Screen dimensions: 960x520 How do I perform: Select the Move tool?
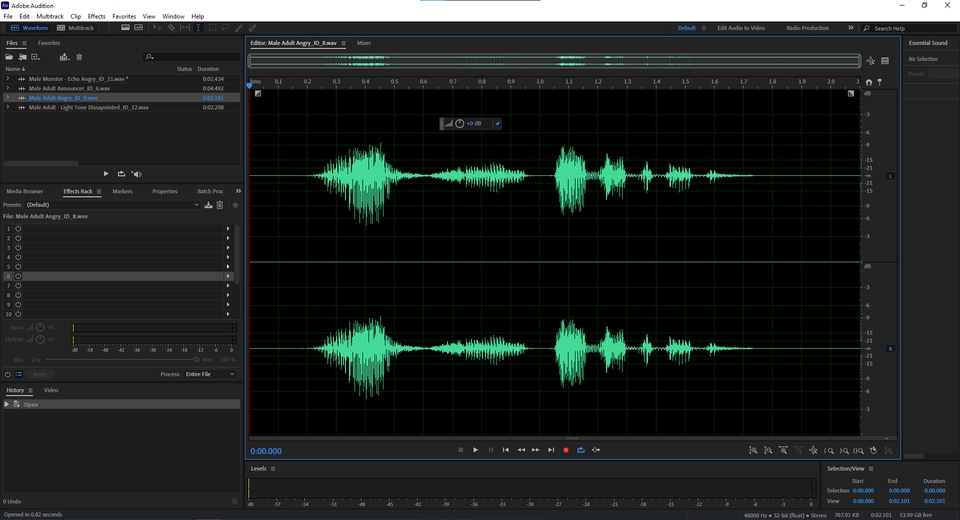pos(158,28)
